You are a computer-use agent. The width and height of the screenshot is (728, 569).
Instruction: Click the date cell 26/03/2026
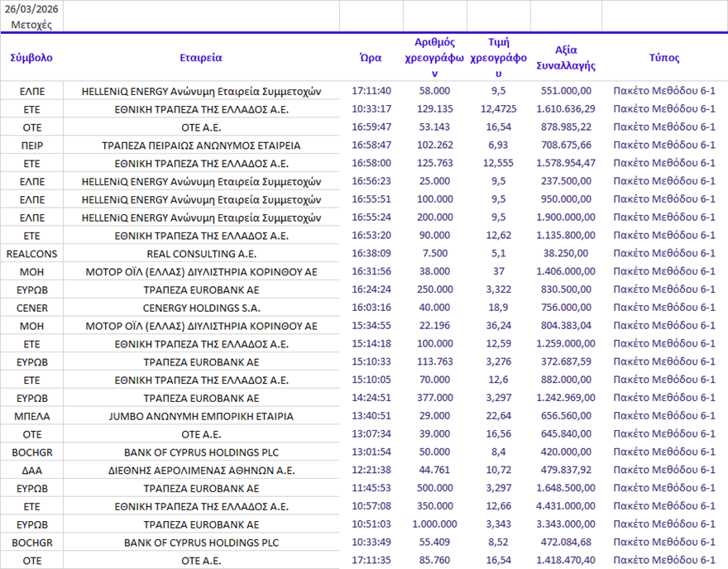pos(31,9)
